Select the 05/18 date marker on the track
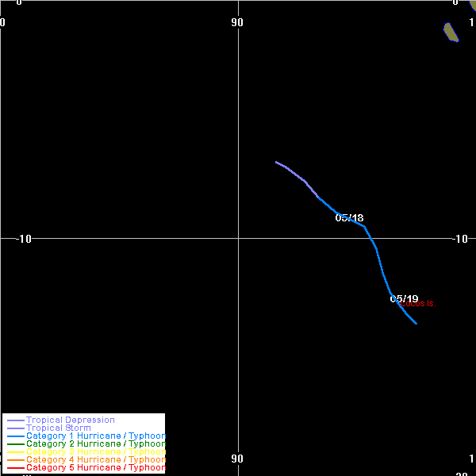The width and height of the screenshot is (476, 476). tap(349, 218)
